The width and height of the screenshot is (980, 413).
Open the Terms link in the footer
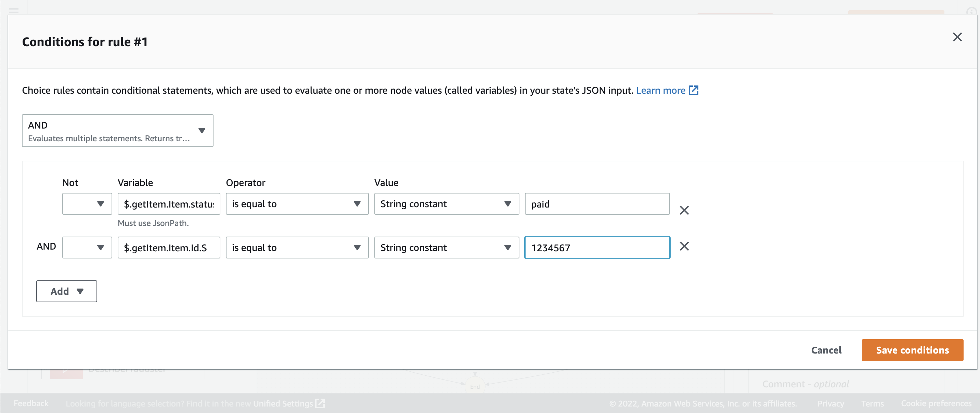point(872,403)
